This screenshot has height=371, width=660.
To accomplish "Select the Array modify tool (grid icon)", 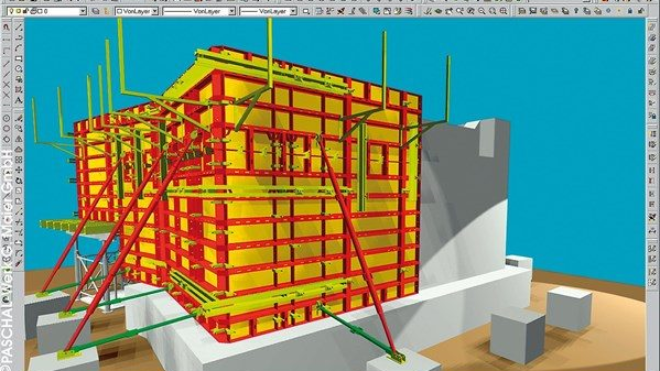I will (19, 160).
